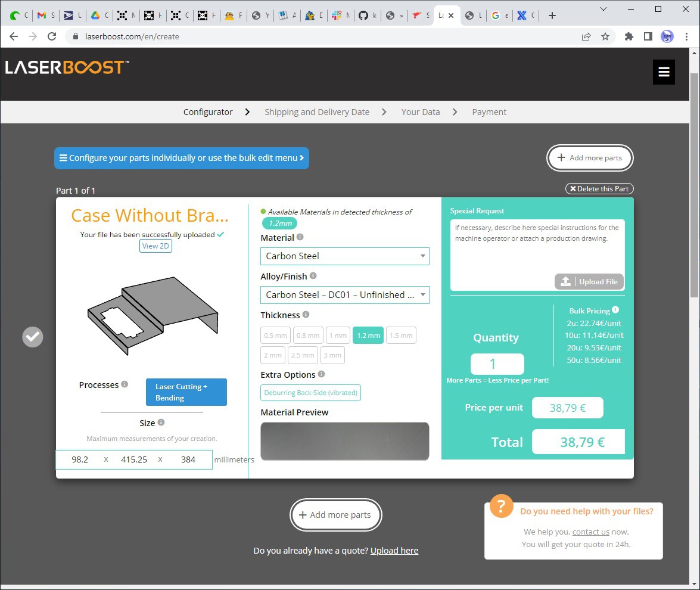This screenshot has height=590, width=700.
Task: Click the Quantity input field
Action: 497,364
